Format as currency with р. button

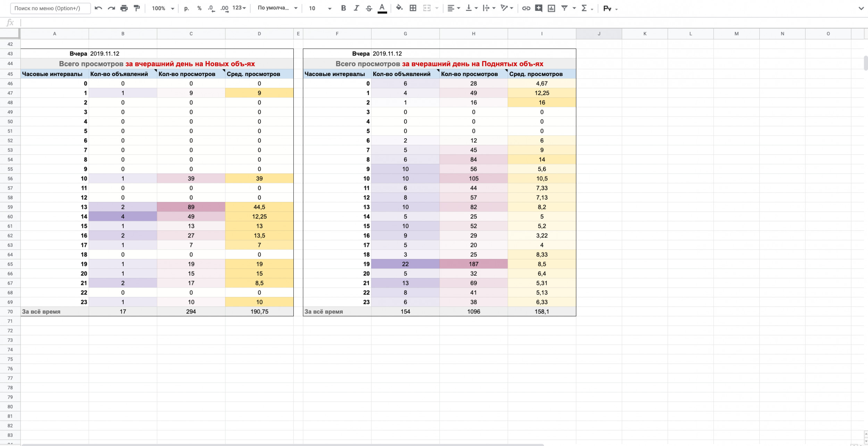pyautogui.click(x=187, y=8)
